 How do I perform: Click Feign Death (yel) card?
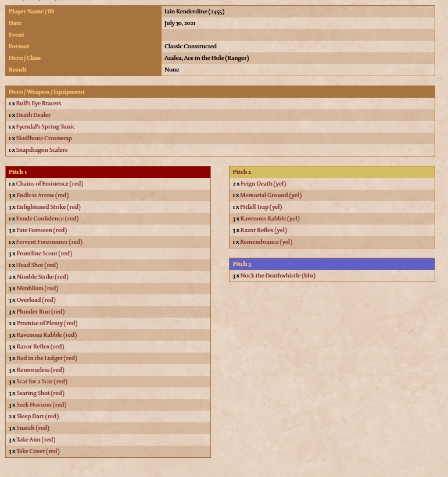point(263,183)
